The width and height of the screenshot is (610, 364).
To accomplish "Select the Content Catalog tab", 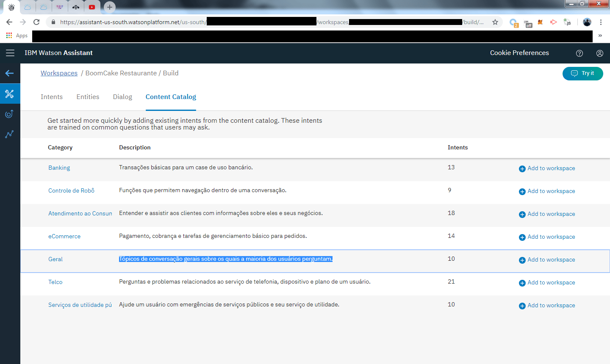I will pyautogui.click(x=171, y=97).
